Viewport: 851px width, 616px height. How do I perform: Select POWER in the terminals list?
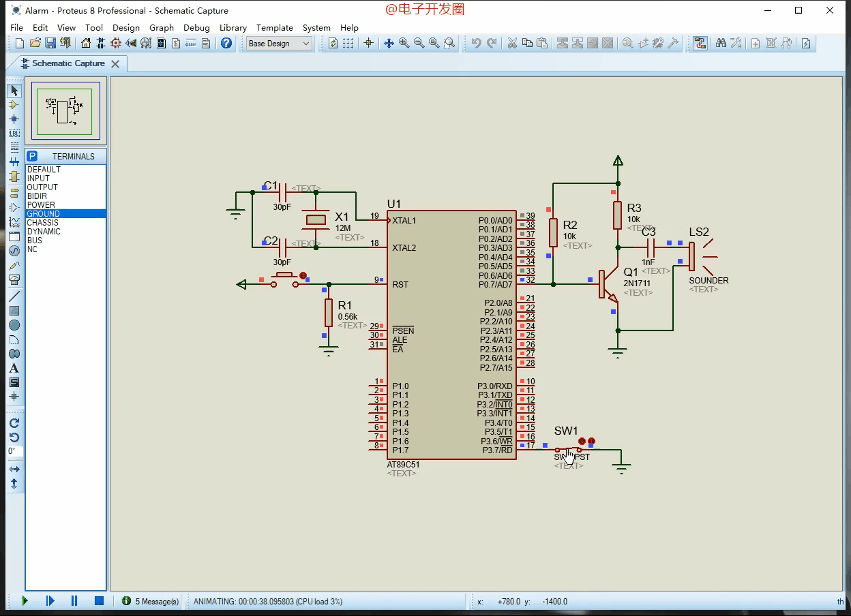65,204
